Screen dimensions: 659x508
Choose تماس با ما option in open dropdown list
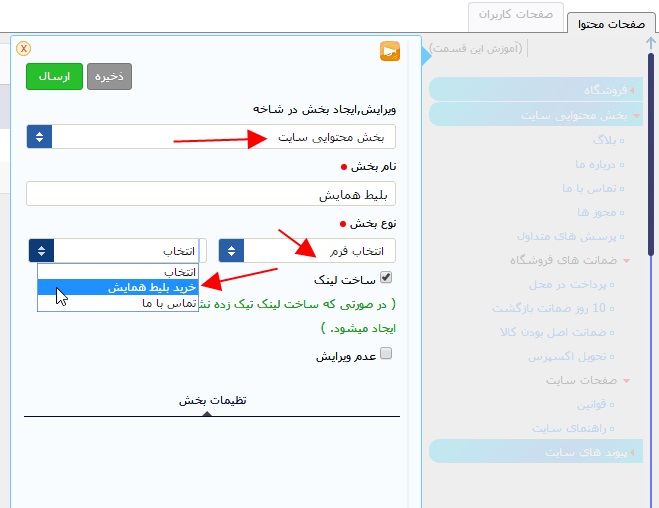[118, 302]
